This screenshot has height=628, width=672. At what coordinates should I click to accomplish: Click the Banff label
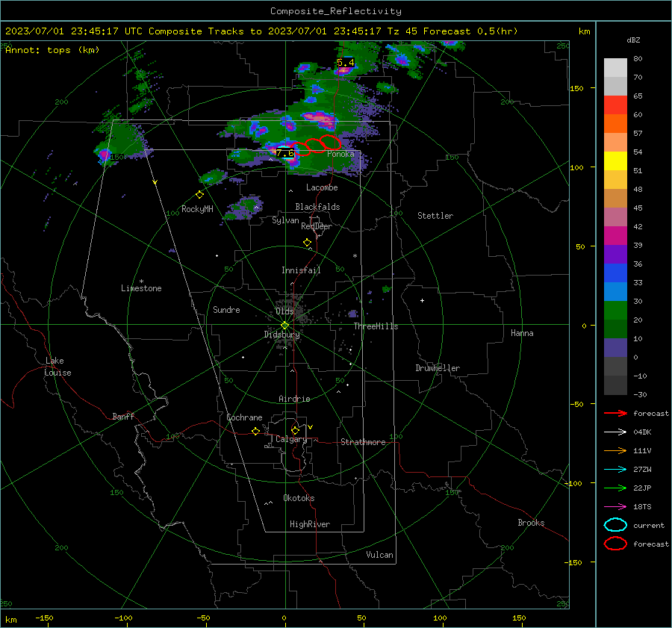pos(123,416)
